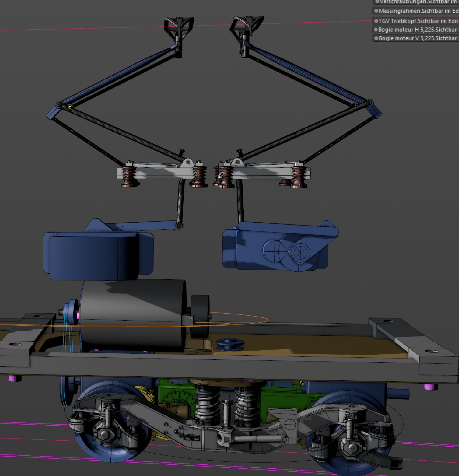Toggle the Verschraubungen visibility dot
This screenshot has width=459, height=476.
click(377, 2)
